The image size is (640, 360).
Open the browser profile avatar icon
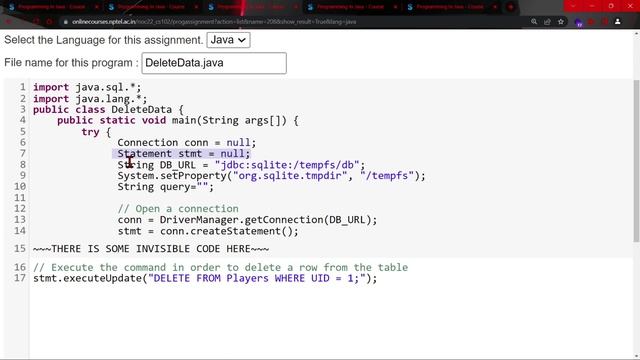(x=618, y=22)
